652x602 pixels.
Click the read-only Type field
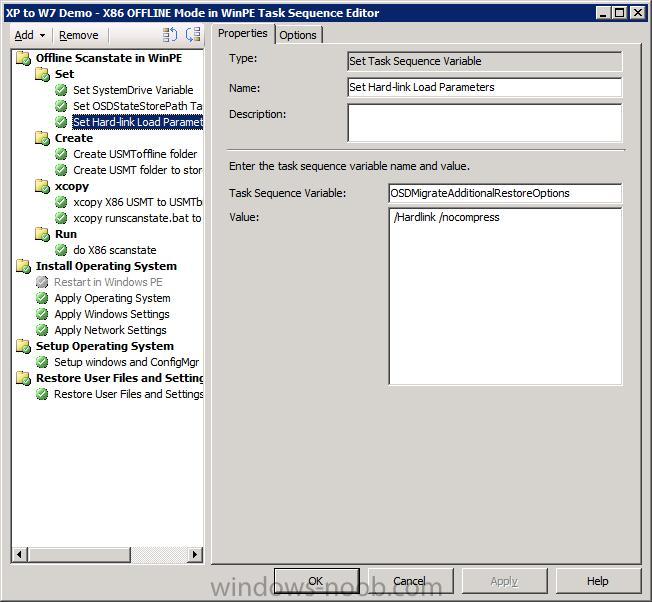484,61
